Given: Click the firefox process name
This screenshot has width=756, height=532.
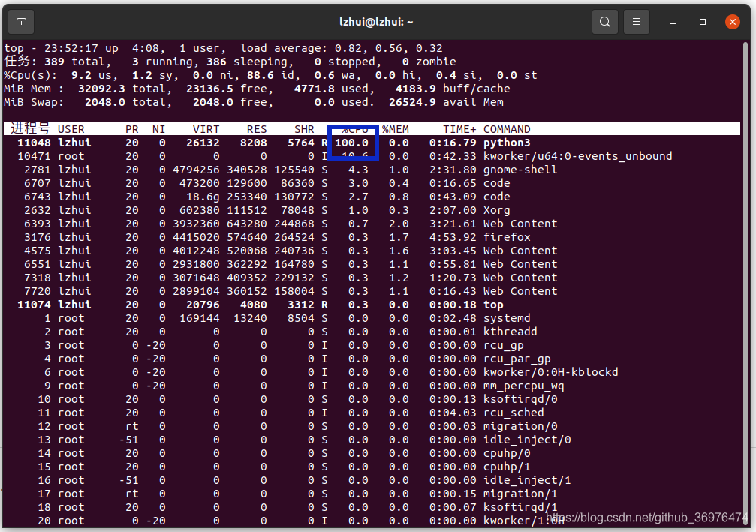Looking at the screenshot, I should tap(507, 237).
